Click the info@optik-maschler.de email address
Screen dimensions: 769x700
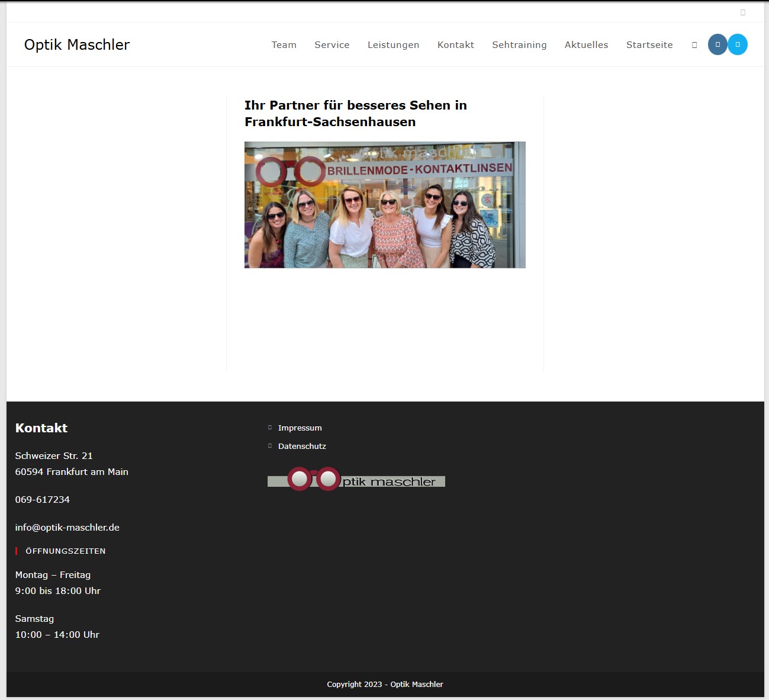pyautogui.click(x=67, y=528)
